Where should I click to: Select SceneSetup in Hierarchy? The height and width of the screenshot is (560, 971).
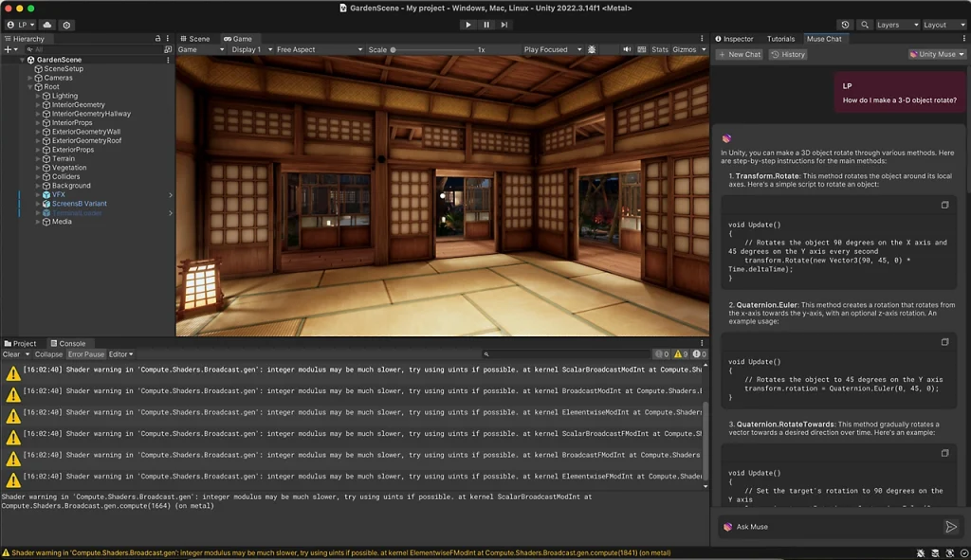tap(64, 68)
